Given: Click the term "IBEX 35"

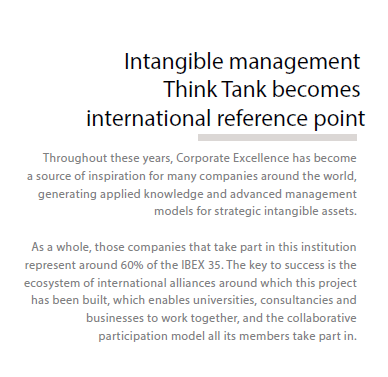Looking at the screenshot, I should coord(201,265).
